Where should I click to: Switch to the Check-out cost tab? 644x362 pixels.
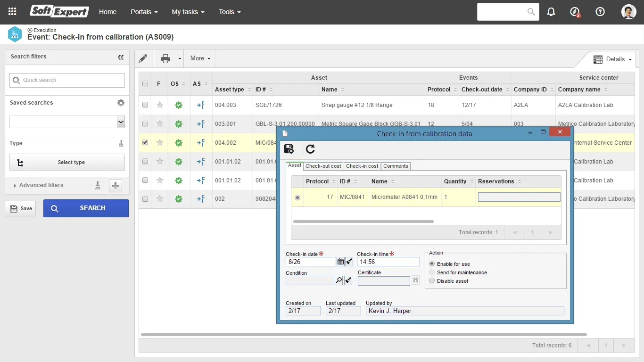point(323,166)
